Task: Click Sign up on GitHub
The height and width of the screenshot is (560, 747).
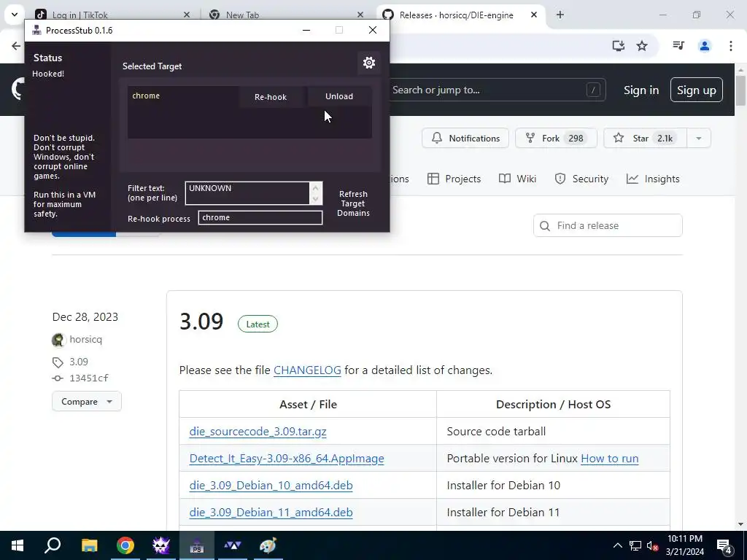Action: pos(697,90)
